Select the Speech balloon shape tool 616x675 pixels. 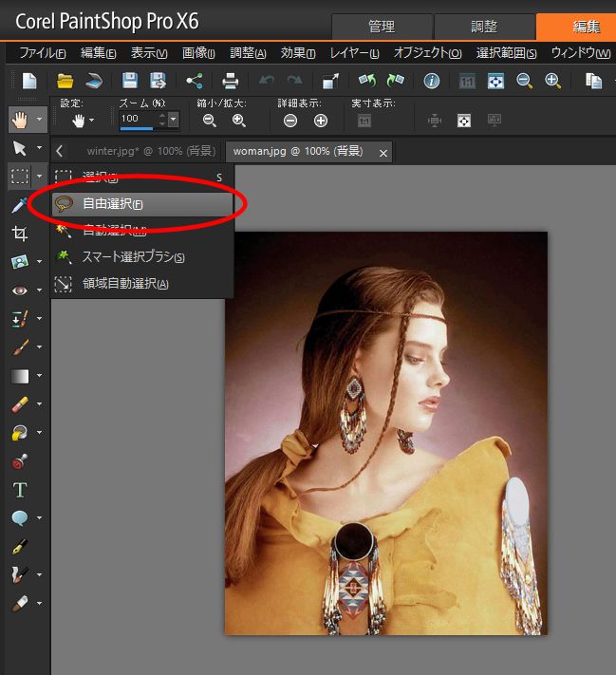[20, 517]
